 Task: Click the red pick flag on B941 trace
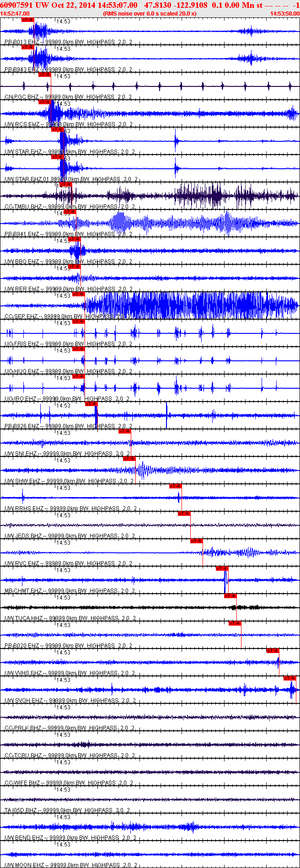pos(70,212)
